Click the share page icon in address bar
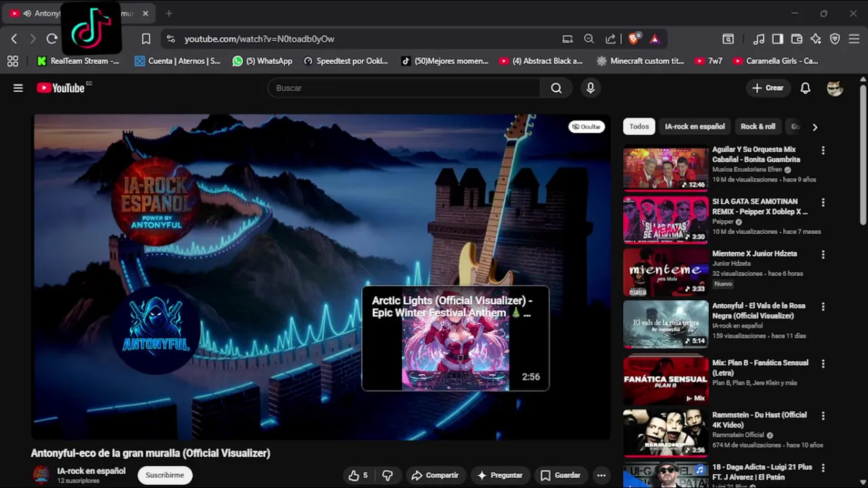This screenshot has width=868, height=488. 610,39
